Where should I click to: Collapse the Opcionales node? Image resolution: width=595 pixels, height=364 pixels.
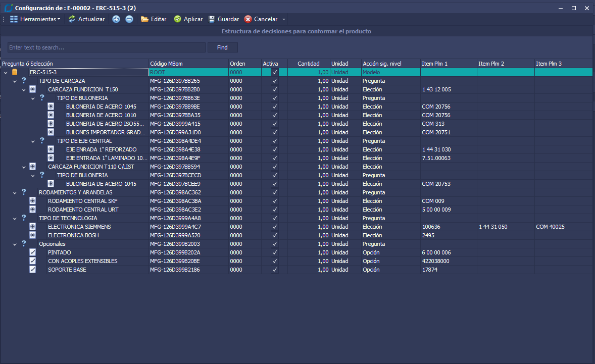click(x=15, y=244)
